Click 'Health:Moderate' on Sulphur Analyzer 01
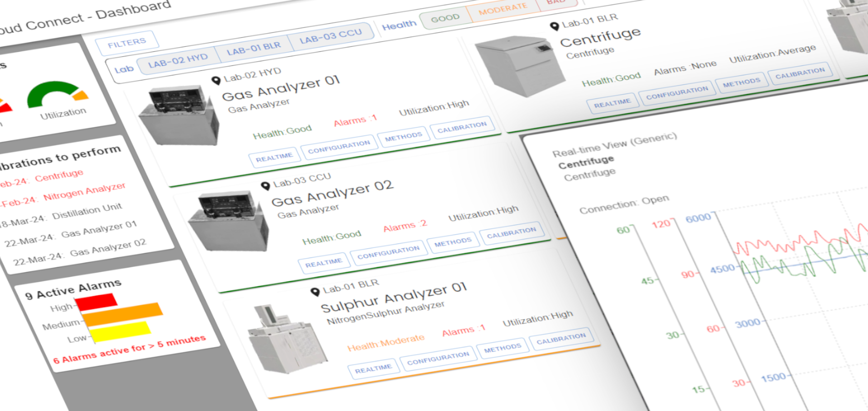This screenshot has width=868, height=411. (386, 343)
